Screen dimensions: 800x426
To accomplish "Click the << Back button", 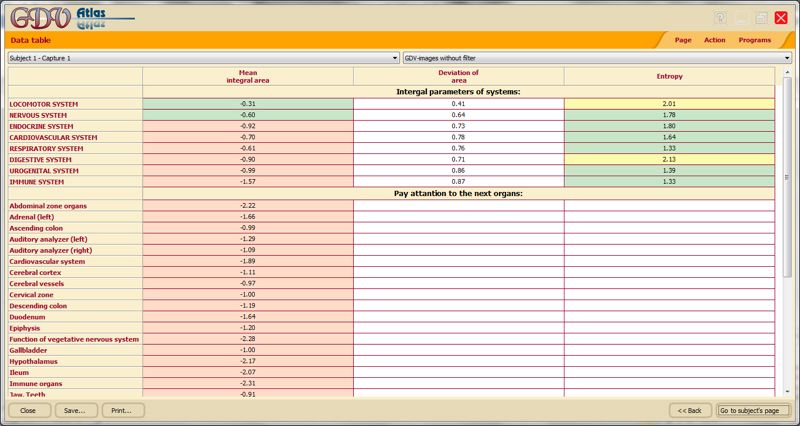I will [690, 410].
